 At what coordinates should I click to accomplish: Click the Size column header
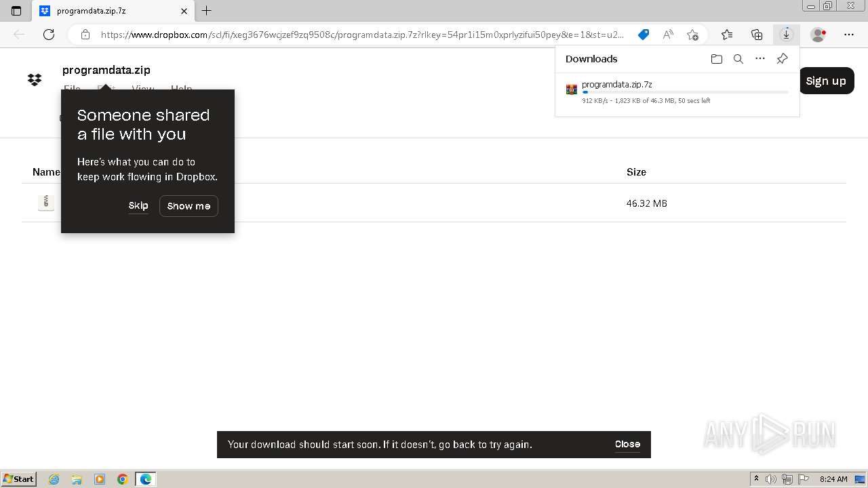pyautogui.click(x=636, y=172)
